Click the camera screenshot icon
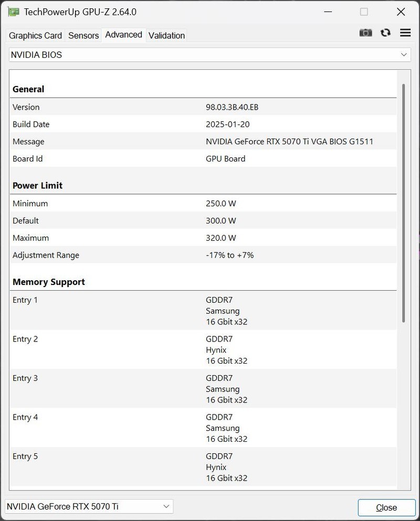This screenshot has width=420, height=521. click(x=365, y=33)
